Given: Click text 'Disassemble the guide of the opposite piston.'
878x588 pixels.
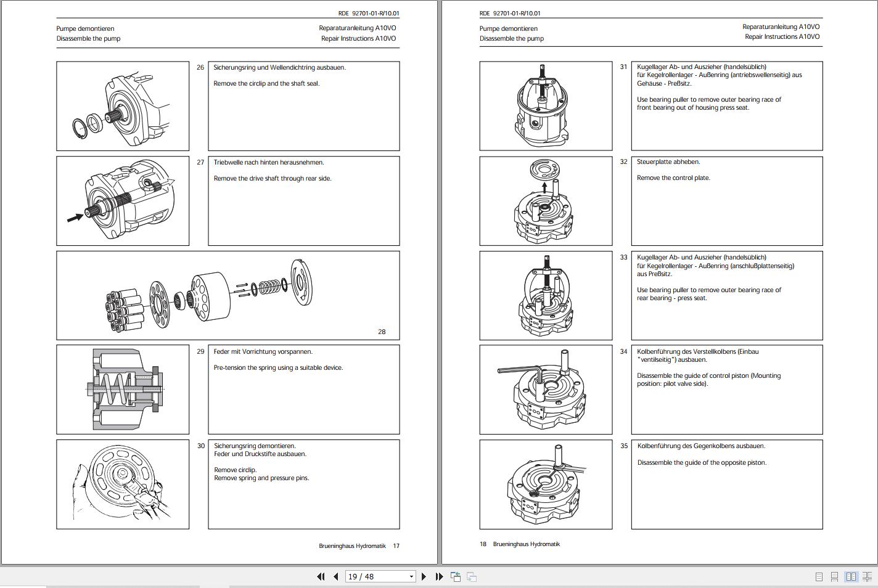Looking at the screenshot, I should pos(702,463).
